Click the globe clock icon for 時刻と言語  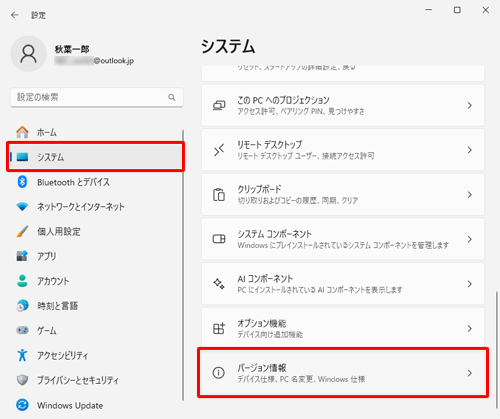pos(22,305)
